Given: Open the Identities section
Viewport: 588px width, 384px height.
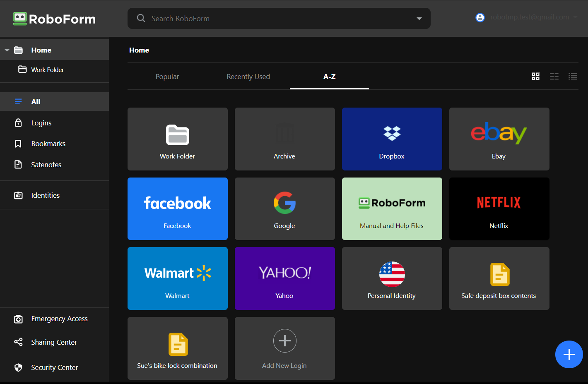Looking at the screenshot, I should point(45,195).
